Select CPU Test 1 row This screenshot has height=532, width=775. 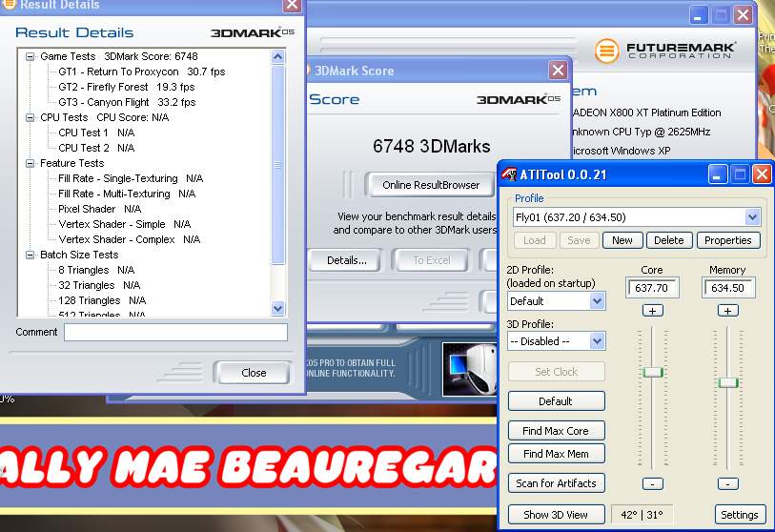point(96,133)
